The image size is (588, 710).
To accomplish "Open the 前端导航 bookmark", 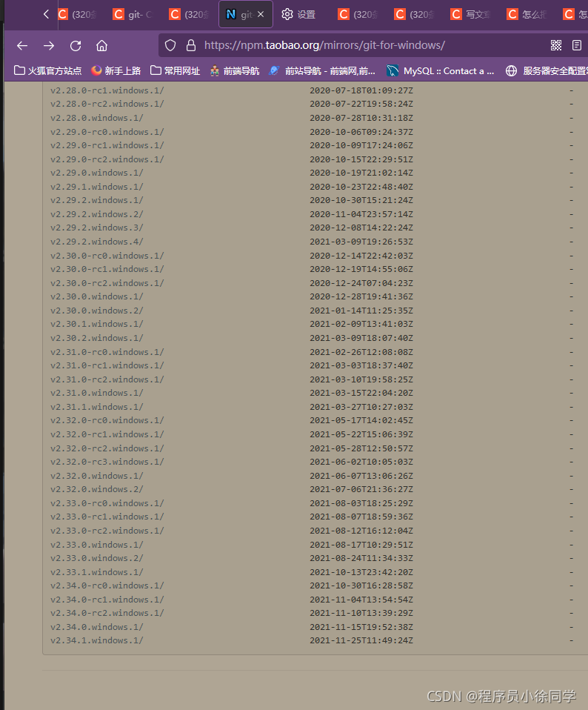I will pos(234,70).
